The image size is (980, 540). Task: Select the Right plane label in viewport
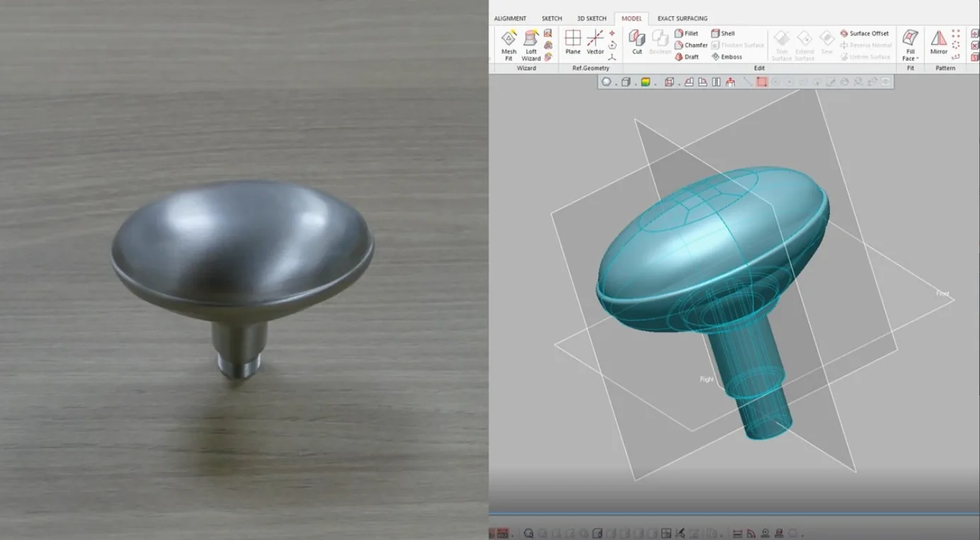[707, 379]
